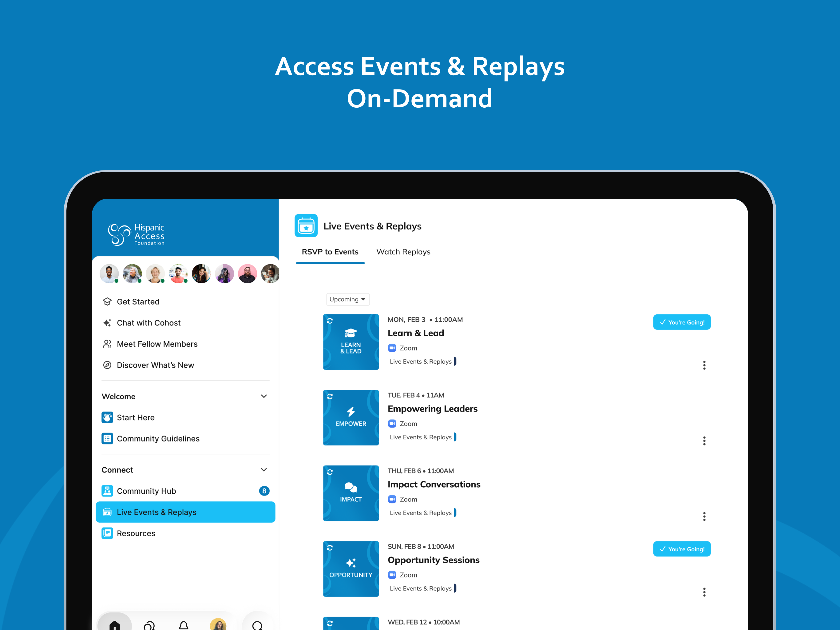Image resolution: width=840 pixels, height=630 pixels.
Task: Click the first member avatar in the row
Action: point(109,273)
